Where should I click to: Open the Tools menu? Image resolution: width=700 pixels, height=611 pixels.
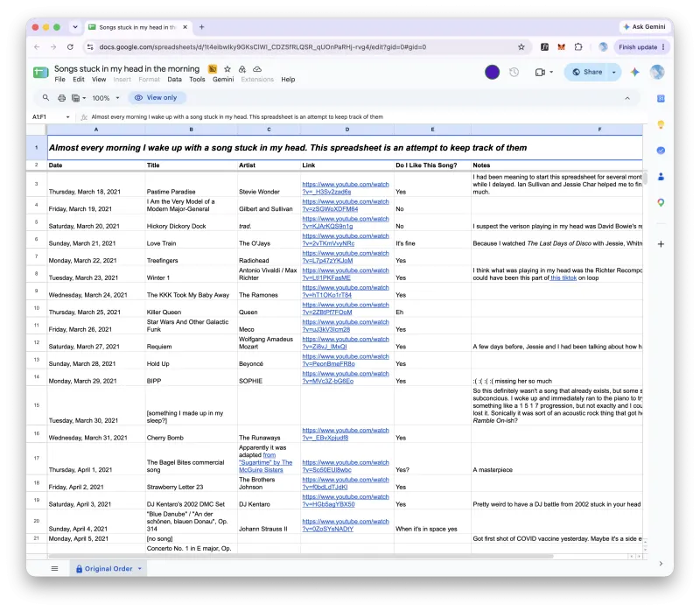(x=197, y=80)
